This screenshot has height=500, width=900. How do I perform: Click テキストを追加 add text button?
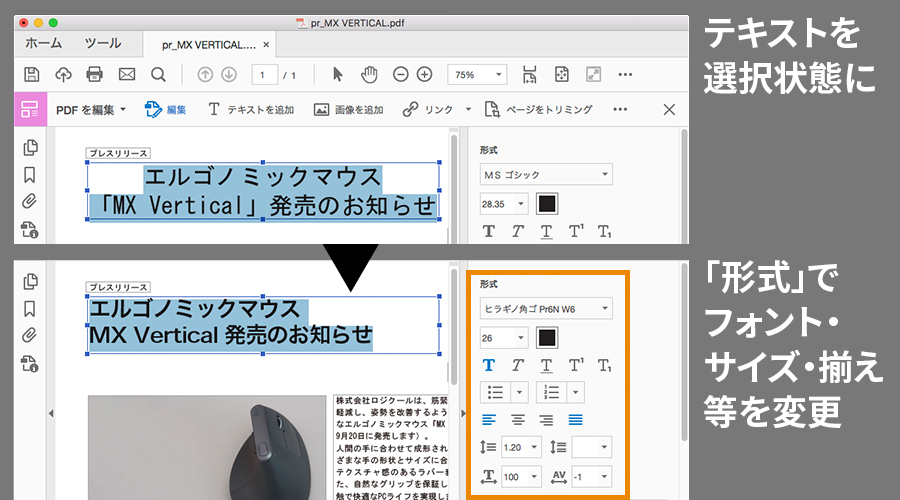tap(251, 110)
